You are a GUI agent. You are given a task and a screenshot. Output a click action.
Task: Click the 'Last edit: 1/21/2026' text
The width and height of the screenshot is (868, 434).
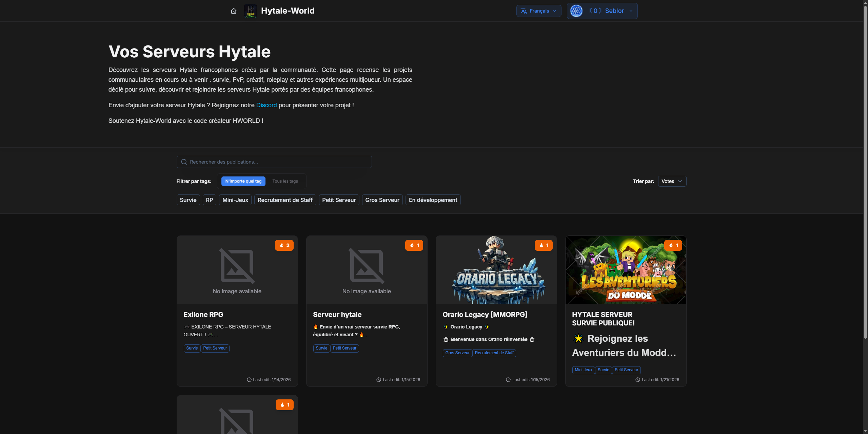pos(660,380)
